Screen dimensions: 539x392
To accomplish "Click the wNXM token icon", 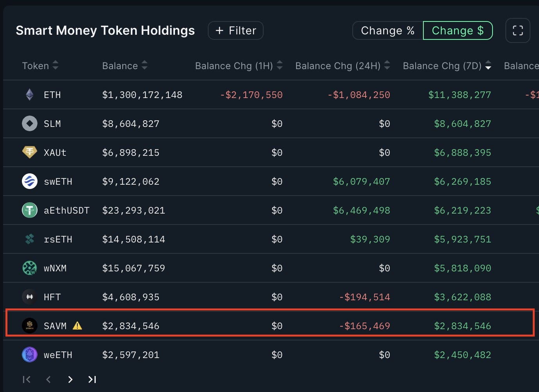I will [30, 268].
